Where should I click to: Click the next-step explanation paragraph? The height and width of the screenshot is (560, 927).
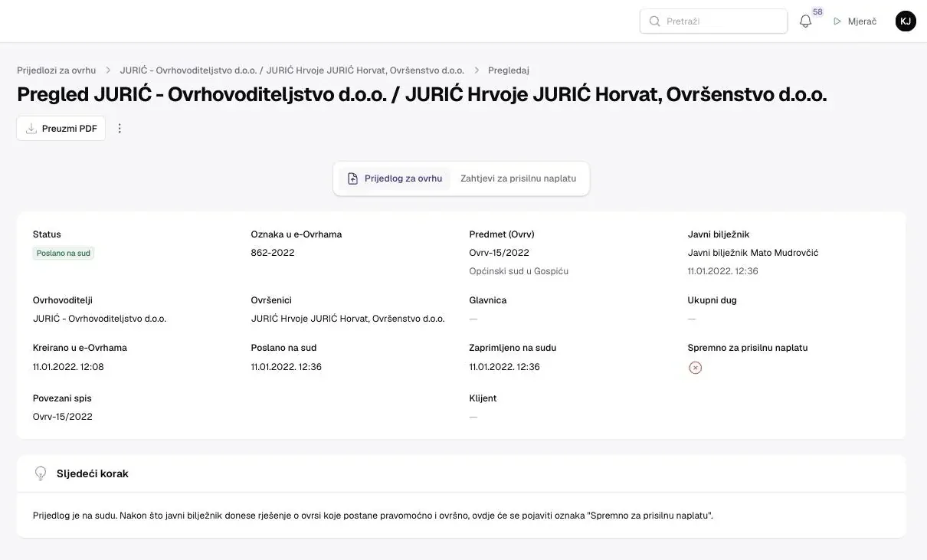click(x=373, y=516)
